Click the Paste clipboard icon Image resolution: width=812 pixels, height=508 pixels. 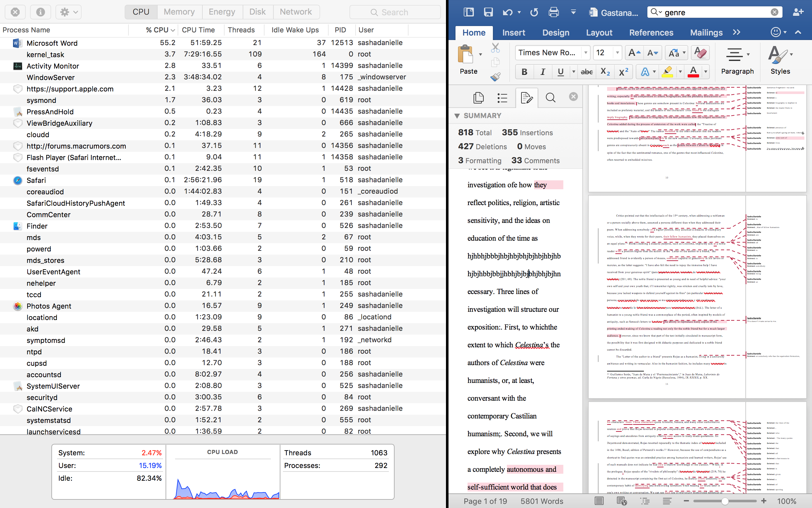coord(466,54)
